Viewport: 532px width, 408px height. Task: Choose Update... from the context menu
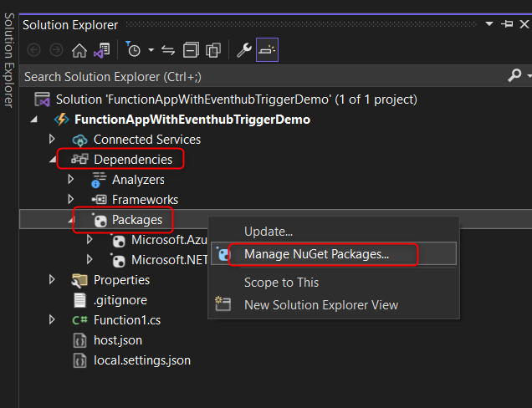tap(268, 231)
